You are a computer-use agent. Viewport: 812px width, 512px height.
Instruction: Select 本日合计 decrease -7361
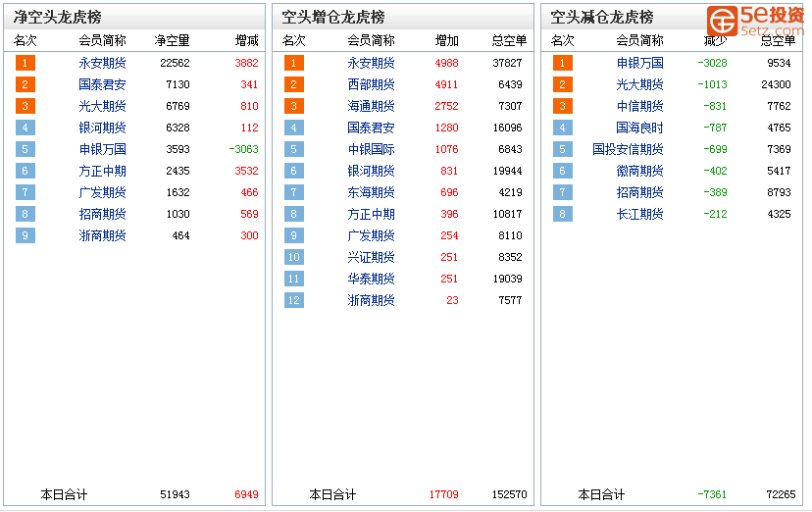712,494
